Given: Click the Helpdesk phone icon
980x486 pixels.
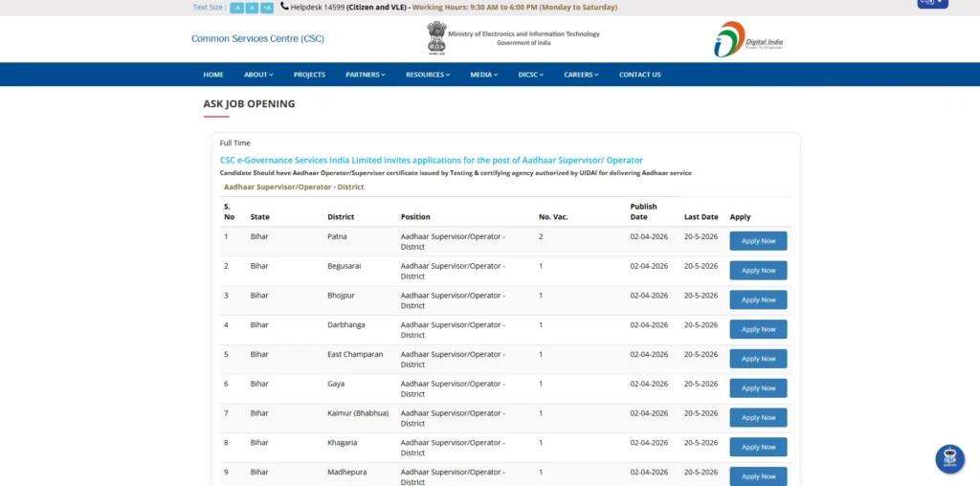Looking at the screenshot, I should [284, 7].
